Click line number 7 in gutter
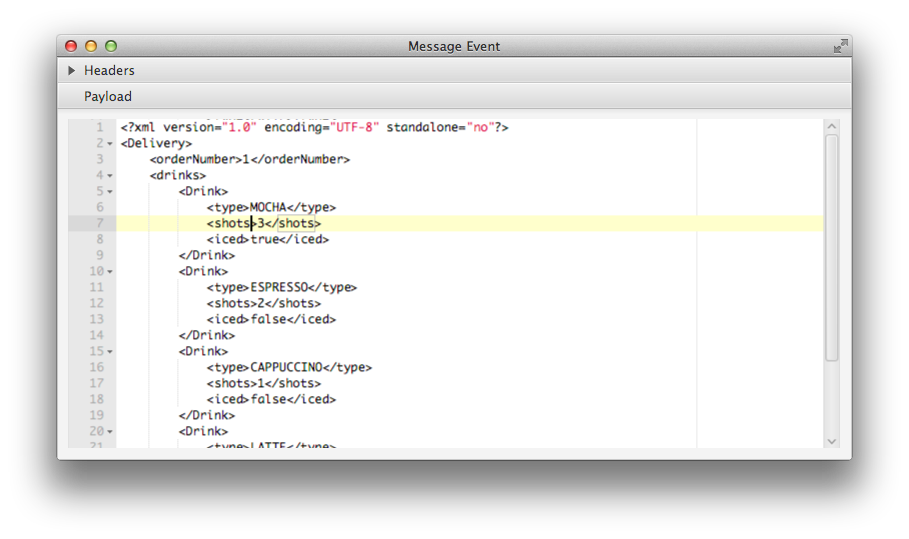The width and height of the screenshot is (909, 539). 100,224
